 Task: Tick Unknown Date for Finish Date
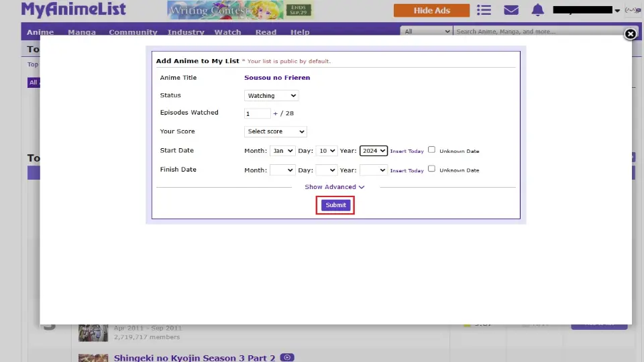click(x=431, y=169)
